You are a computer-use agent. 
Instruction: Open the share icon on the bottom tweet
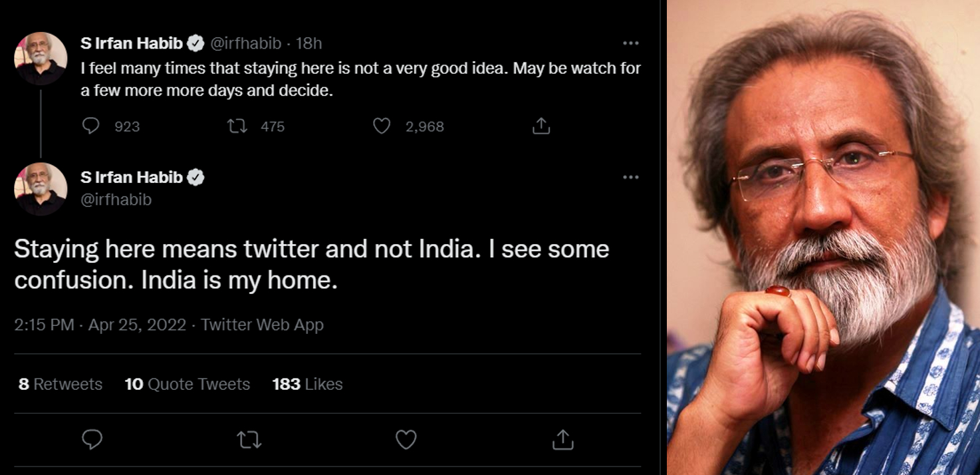(564, 439)
